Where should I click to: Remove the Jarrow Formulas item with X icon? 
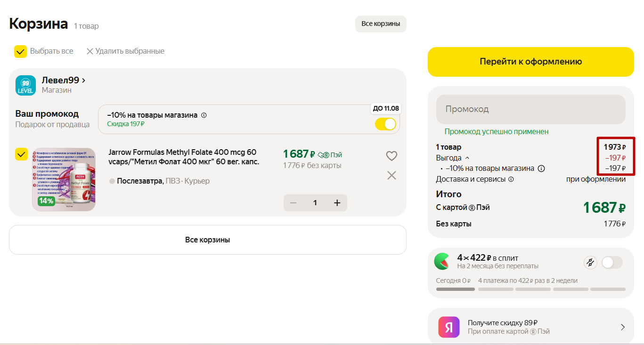coord(391,176)
